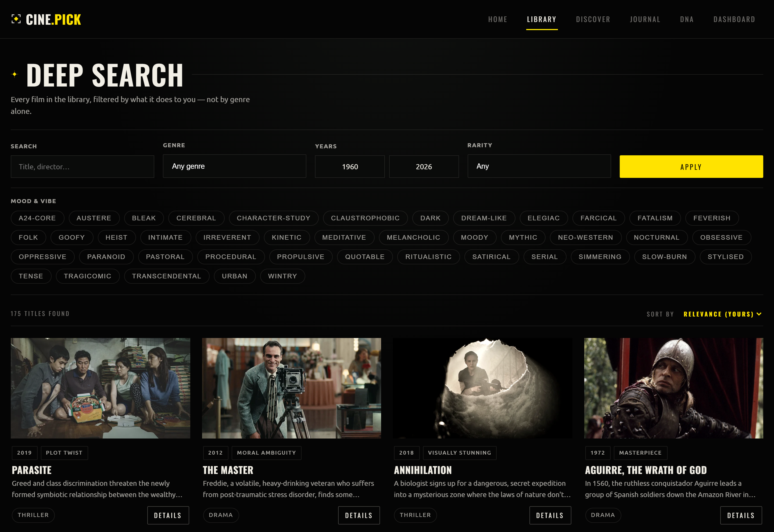Enable the BLEAK mood filter
Screen dimensions: 774x532
[x=144, y=218]
